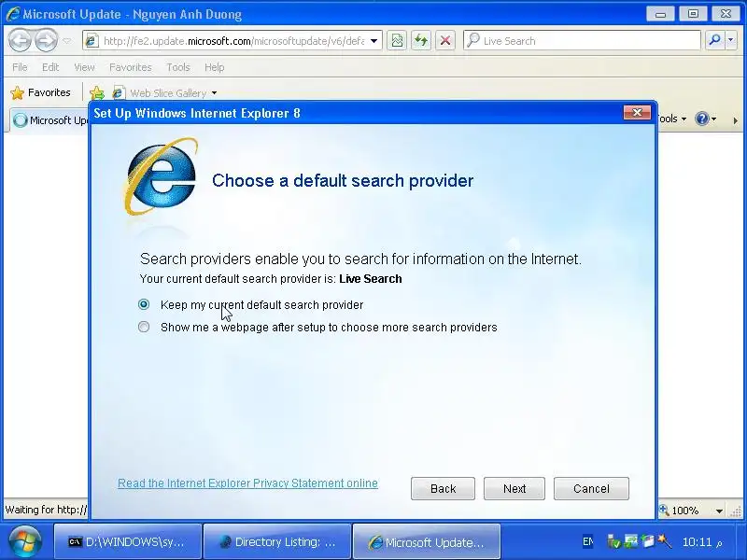This screenshot has width=747, height=560.
Task: Open the zoom level dropdown arrow
Action: click(x=719, y=511)
